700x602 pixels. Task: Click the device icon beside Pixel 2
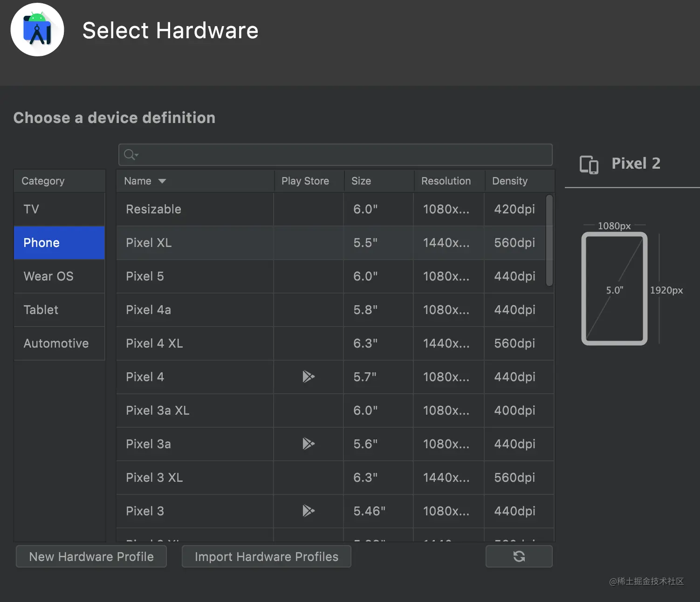pyautogui.click(x=589, y=164)
